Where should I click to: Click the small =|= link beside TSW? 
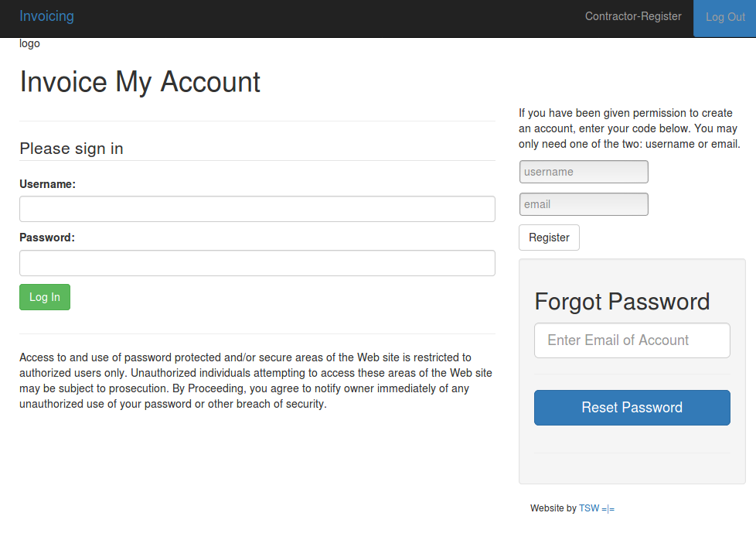point(608,508)
